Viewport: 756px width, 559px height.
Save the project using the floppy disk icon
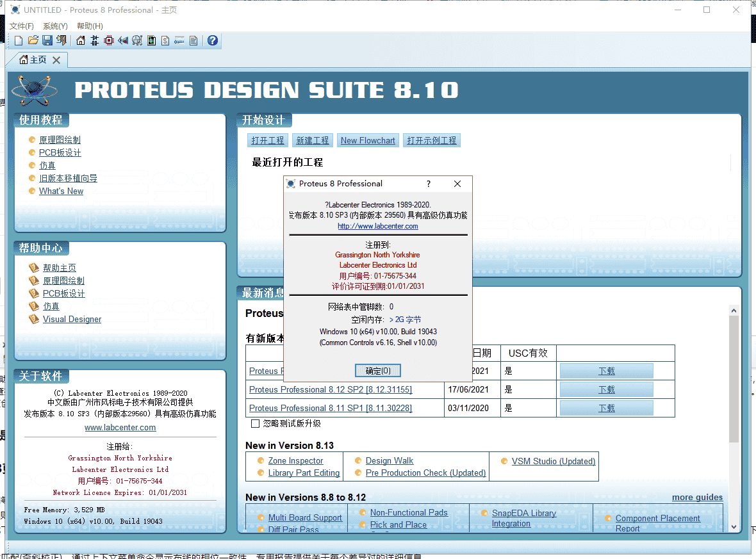(x=47, y=41)
